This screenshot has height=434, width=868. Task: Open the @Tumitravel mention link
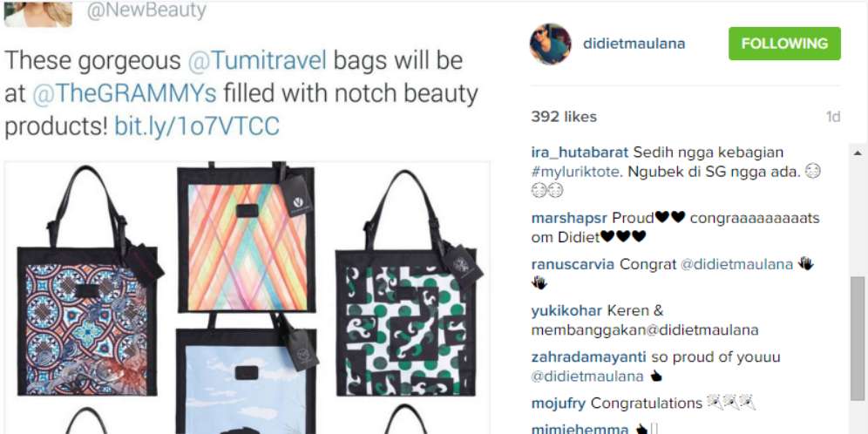click(x=257, y=61)
